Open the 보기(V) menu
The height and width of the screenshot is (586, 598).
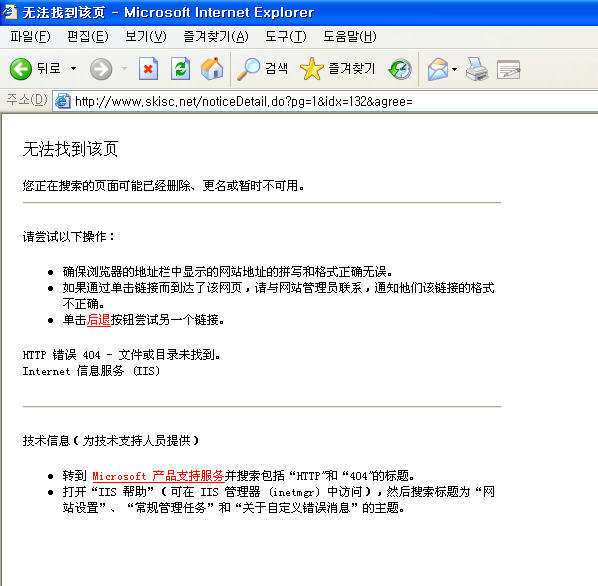(146, 37)
